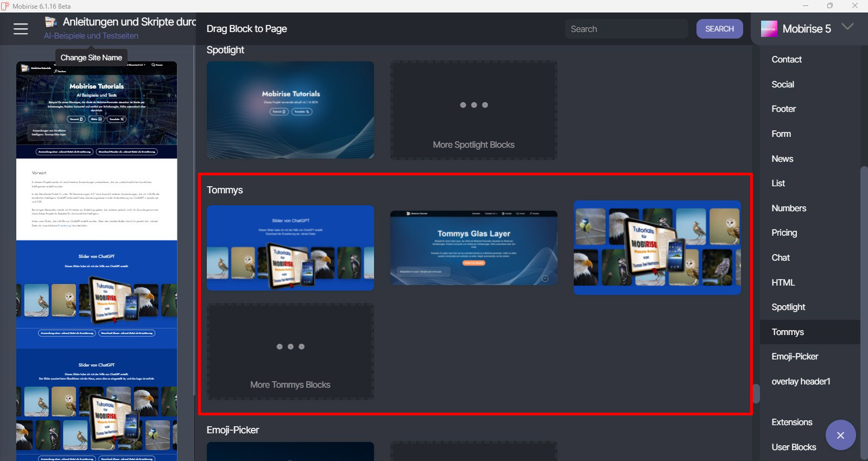Open More Spotlight Blocks

coord(473,110)
